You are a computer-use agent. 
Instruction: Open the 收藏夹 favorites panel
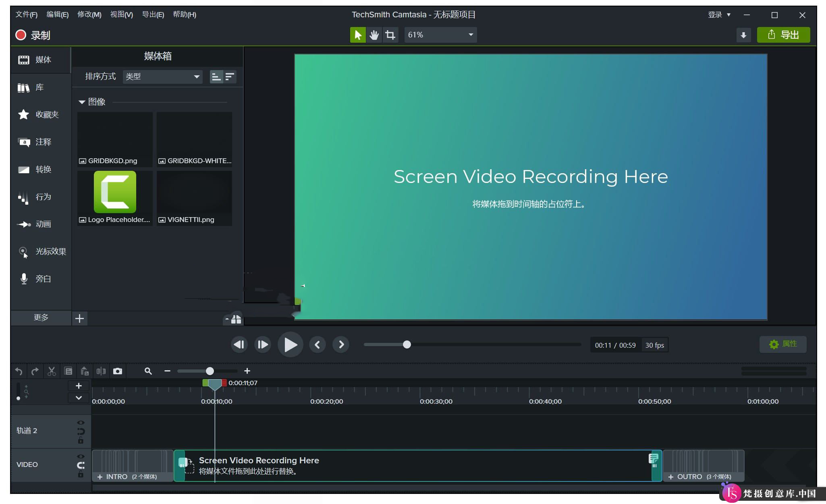(40, 115)
